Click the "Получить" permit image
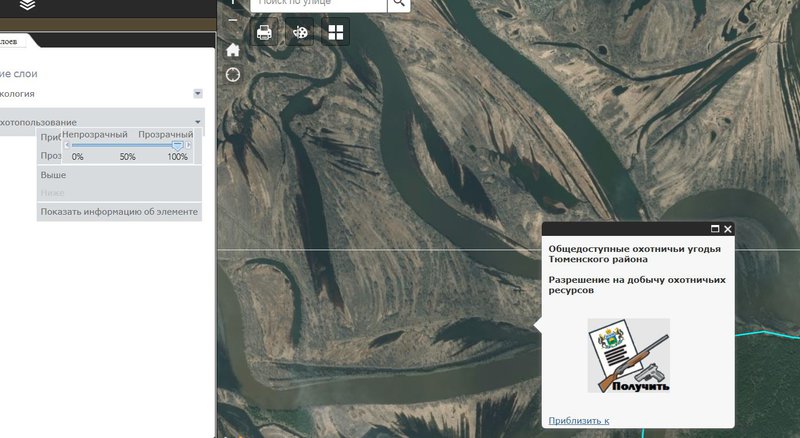Screen dimensions: 800x438 (628, 356)
